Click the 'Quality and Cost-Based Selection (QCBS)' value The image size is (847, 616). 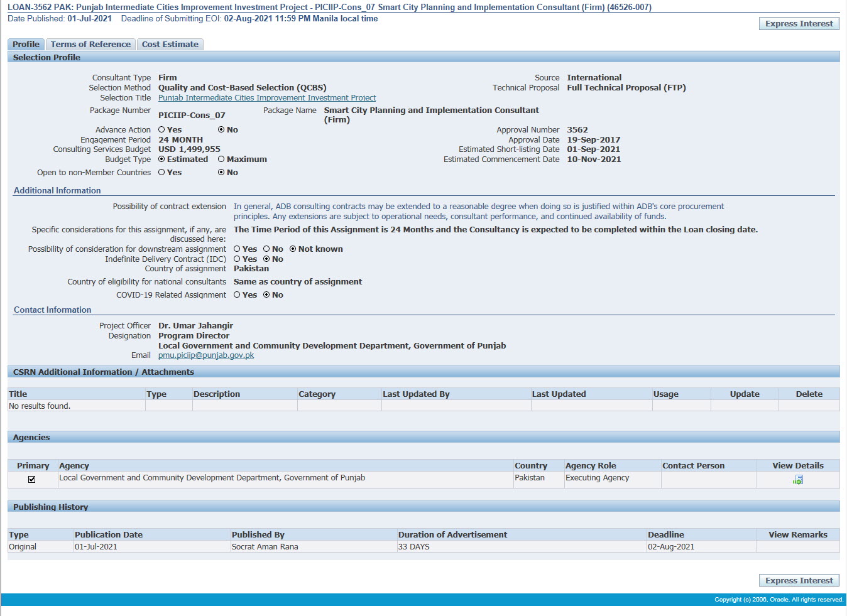[x=243, y=87]
